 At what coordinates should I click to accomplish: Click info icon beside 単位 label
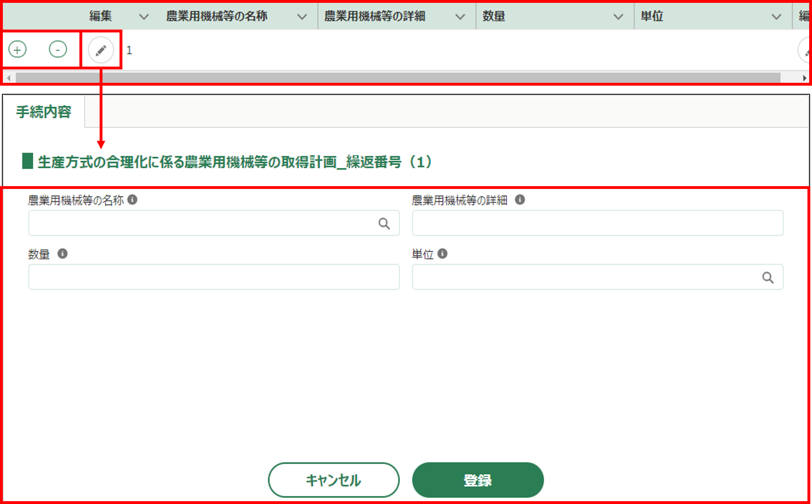point(442,254)
